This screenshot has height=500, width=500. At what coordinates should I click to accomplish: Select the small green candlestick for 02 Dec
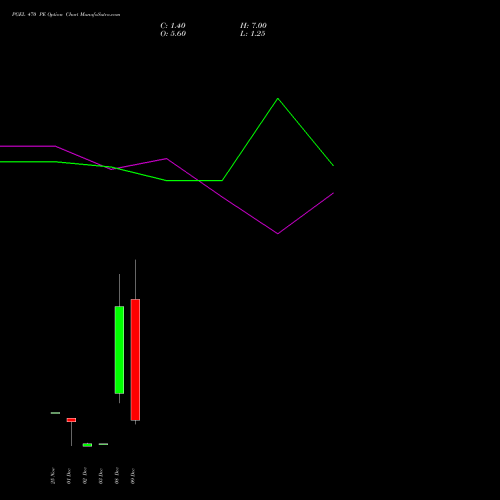87,445
